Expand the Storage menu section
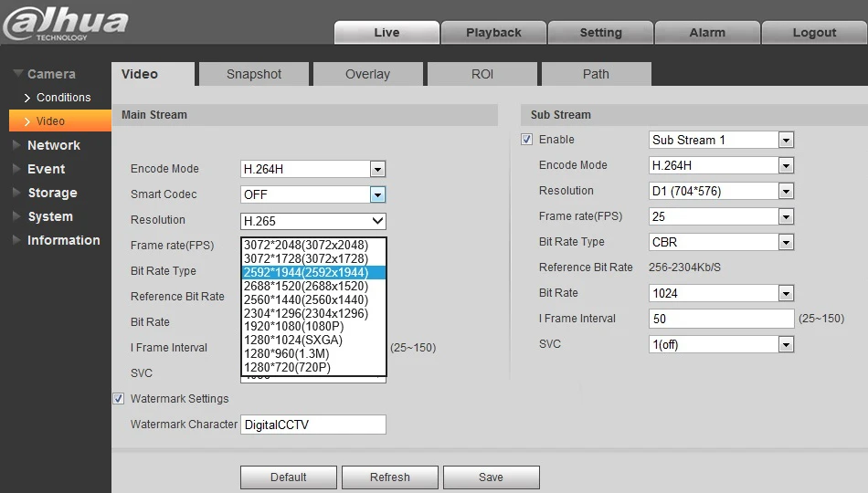 (46, 193)
